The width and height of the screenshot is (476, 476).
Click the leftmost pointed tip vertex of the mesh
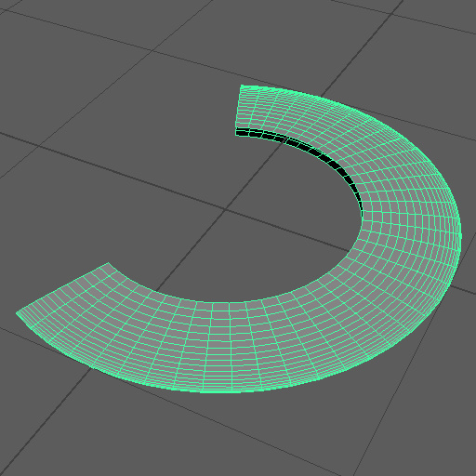tap(17, 313)
